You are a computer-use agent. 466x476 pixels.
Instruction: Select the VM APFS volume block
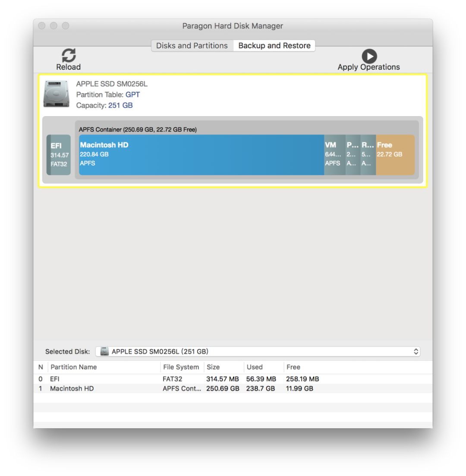(334, 155)
